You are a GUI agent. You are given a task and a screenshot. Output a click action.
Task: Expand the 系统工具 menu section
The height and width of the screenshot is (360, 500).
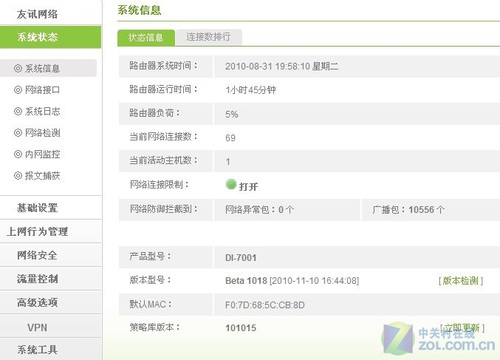tap(50, 349)
